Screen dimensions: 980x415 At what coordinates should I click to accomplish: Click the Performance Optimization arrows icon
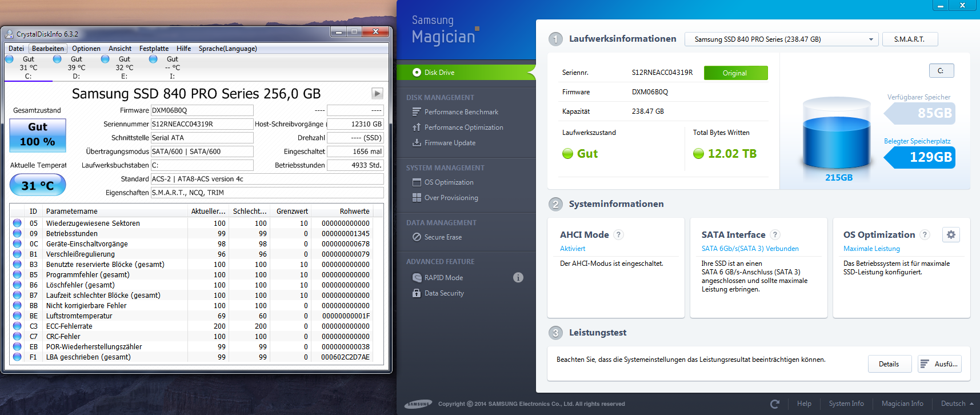[417, 127]
